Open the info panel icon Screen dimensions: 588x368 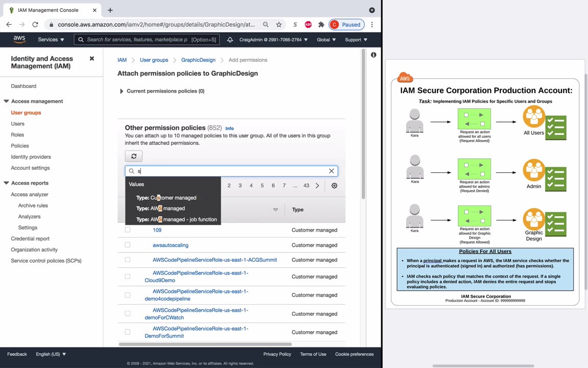point(374,55)
